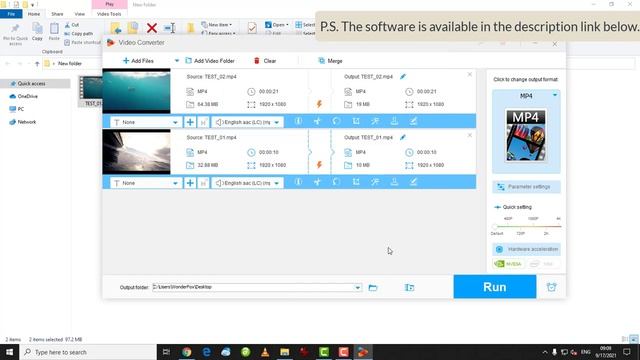Viewport: 640px width, 360px height.
Task: Rename output TEST_02.mp4 with pencil icon
Action: [403, 76]
